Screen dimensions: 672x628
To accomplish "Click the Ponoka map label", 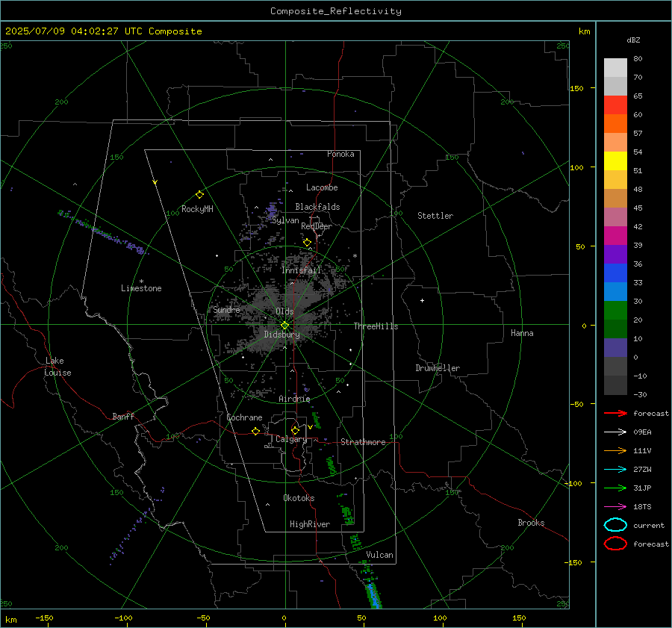I will click(340, 154).
